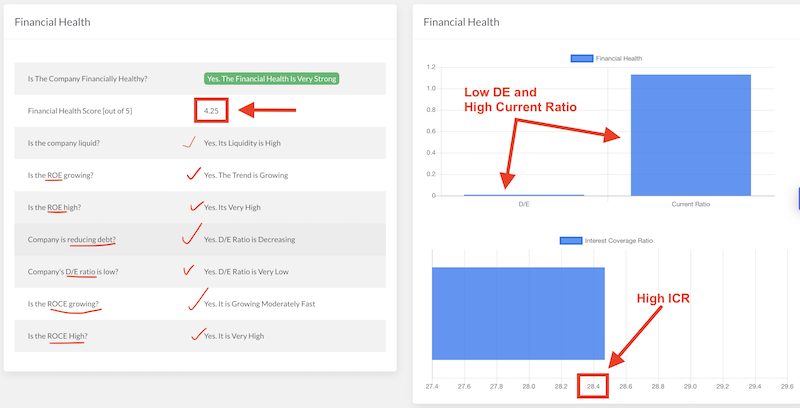The height and width of the screenshot is (408, 800).
Task: Click 'Yes. D/E Ratio is Decreasing' answer
Action: (x=249, y=239)
